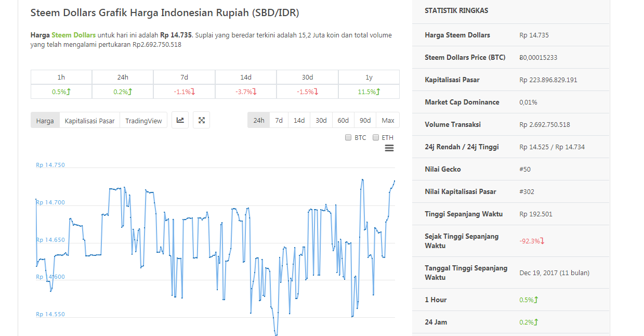
Task: Click the SBD/IDR chart page title
Action: (x=165, y=12)
